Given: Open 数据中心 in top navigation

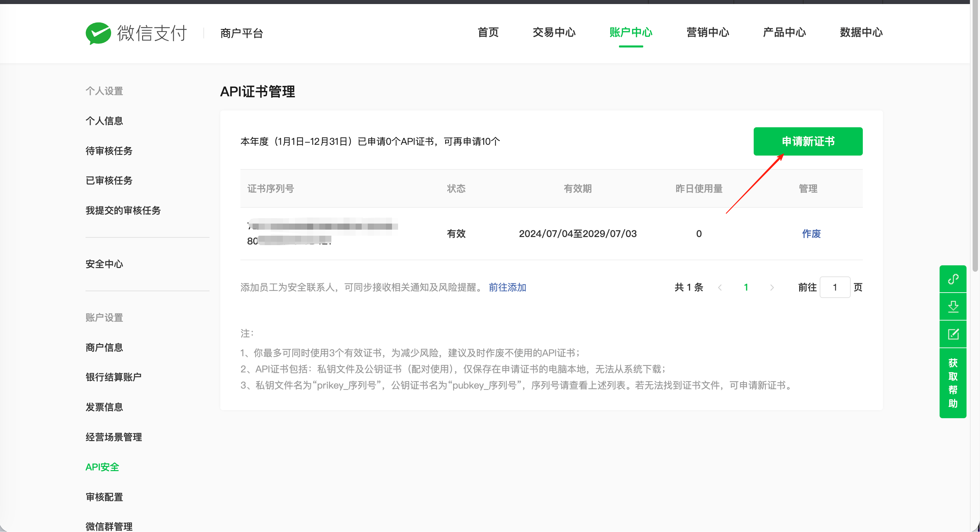Looking at the screenshot, I should coord(861,32).
